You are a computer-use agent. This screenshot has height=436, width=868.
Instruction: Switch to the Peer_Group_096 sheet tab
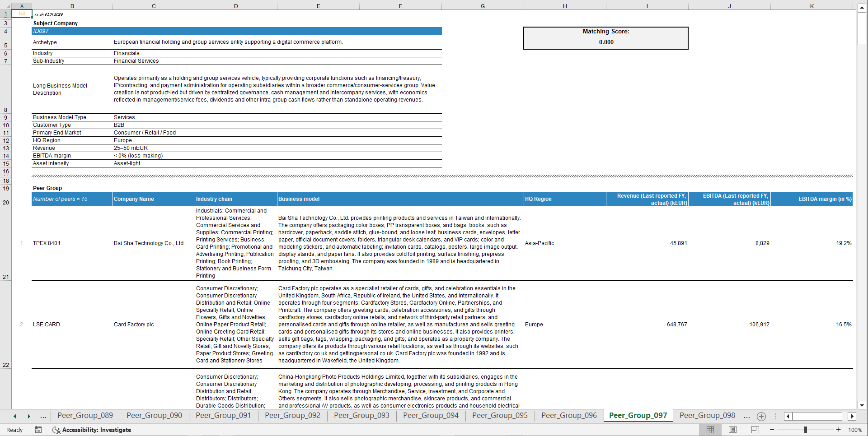pyautogui.click(x=569, y=416)
